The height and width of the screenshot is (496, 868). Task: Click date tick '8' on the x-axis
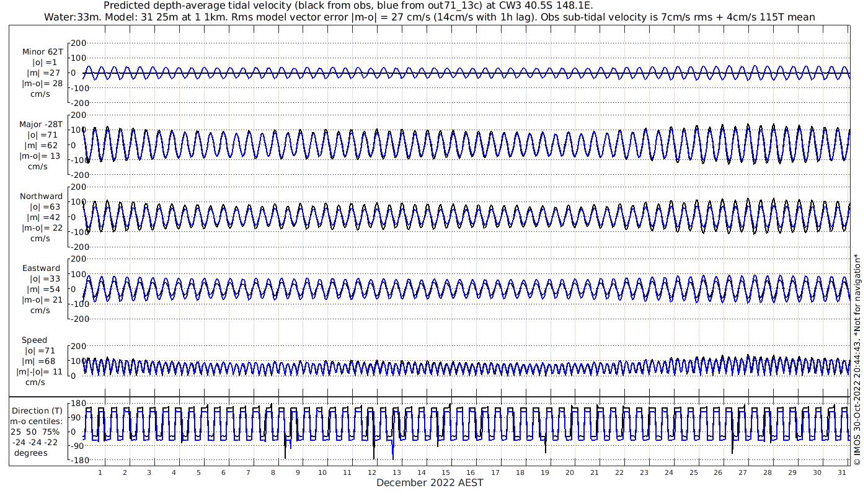[x=273, y=472]
